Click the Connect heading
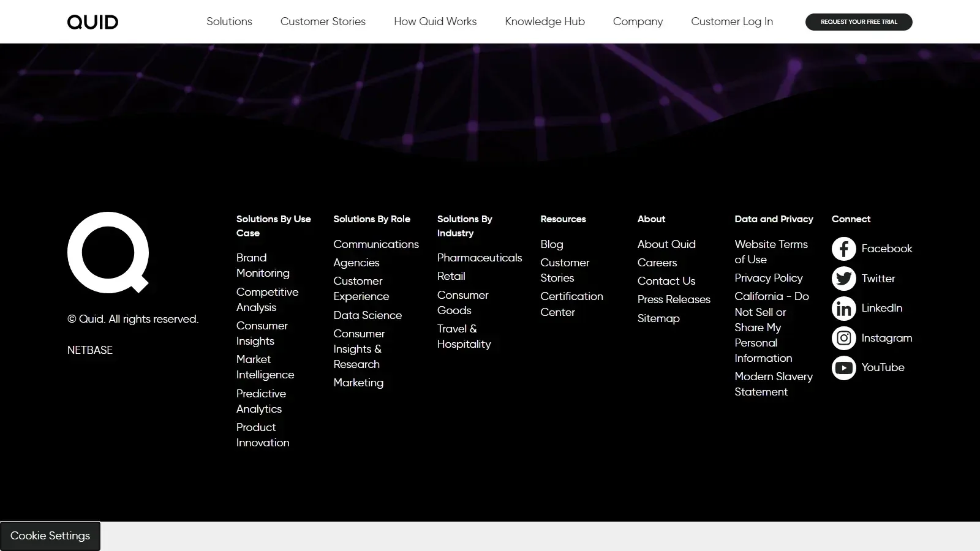The width and height of the screenshot is (980, 551). [x=851, y=219]
